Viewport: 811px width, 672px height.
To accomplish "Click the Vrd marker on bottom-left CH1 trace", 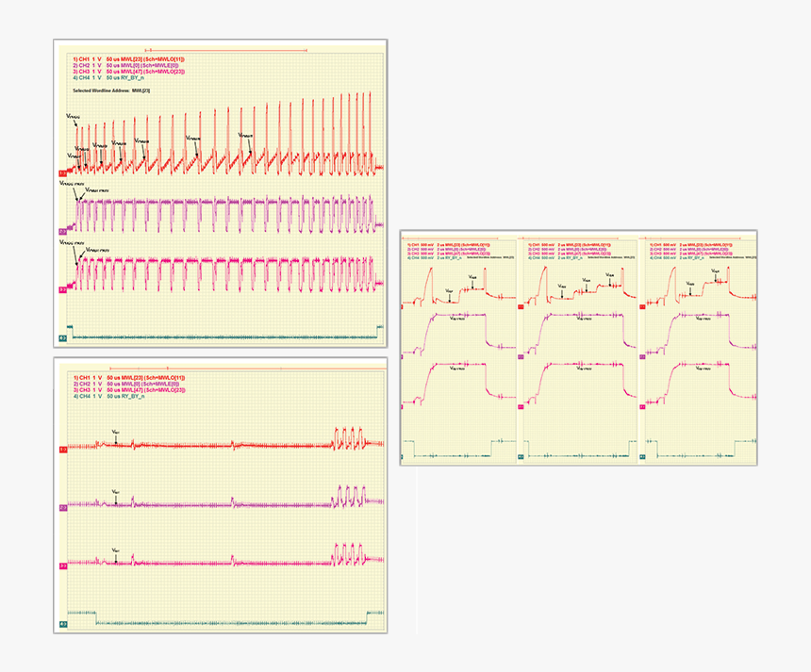I will [115, 433].
